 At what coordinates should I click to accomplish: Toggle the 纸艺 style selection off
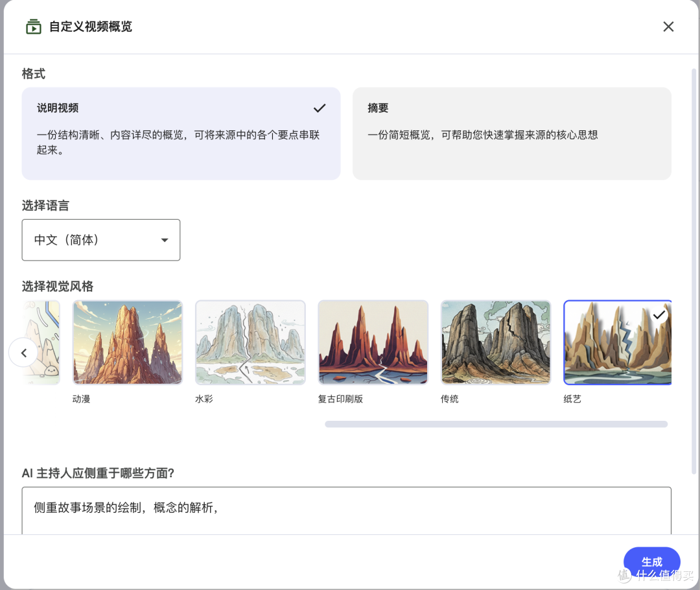[617, 342]
